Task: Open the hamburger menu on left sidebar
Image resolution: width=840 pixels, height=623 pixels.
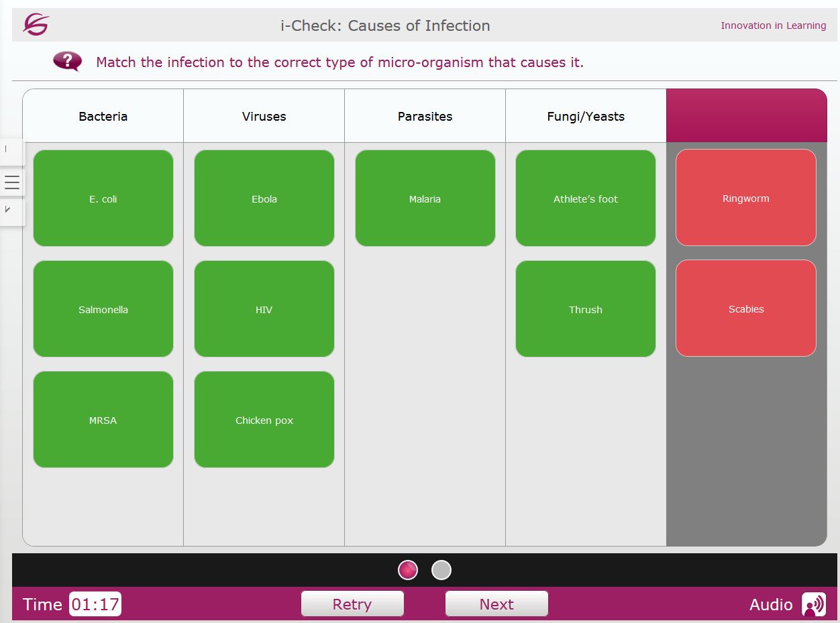Action: point(12,182)
